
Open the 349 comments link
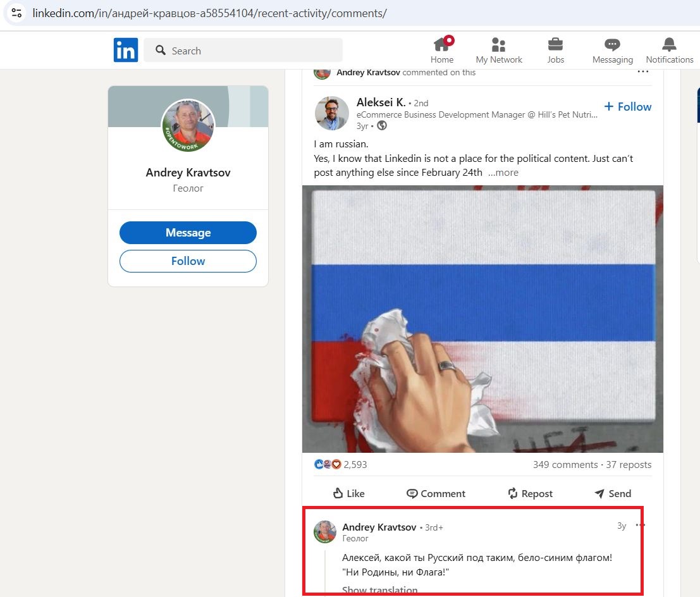click(x=565, y=465)
